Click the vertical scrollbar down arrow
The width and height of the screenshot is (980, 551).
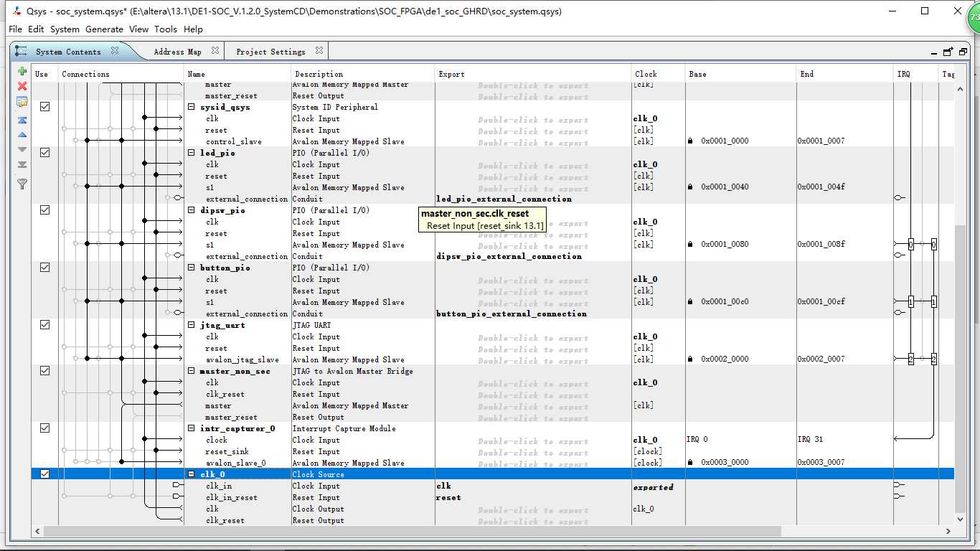(x=961, y=519)
